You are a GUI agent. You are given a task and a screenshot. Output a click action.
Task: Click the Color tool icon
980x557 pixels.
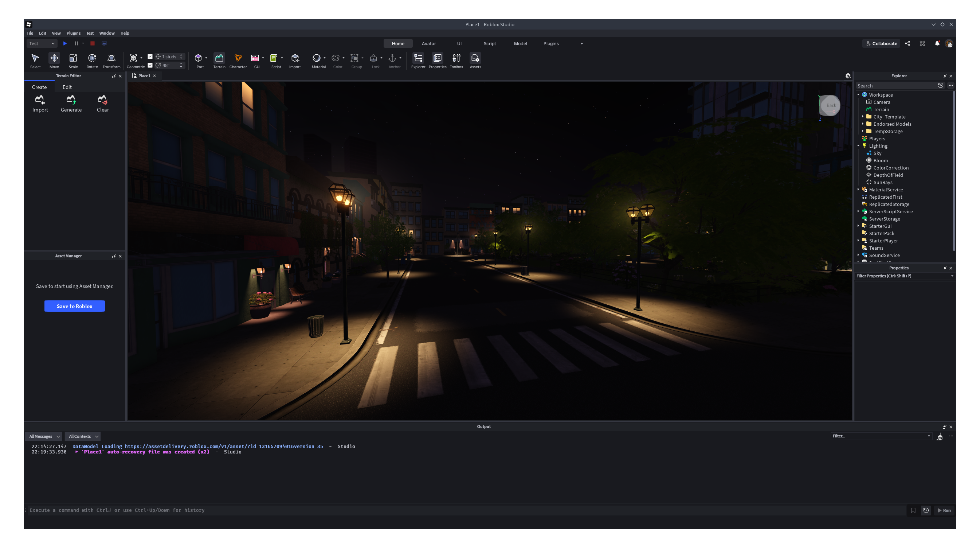click(336, 58)
